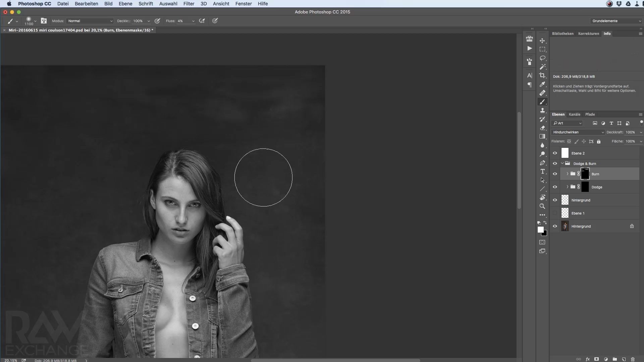Open the Hindurchwirken blend mode dropdown

coord(578,132)
